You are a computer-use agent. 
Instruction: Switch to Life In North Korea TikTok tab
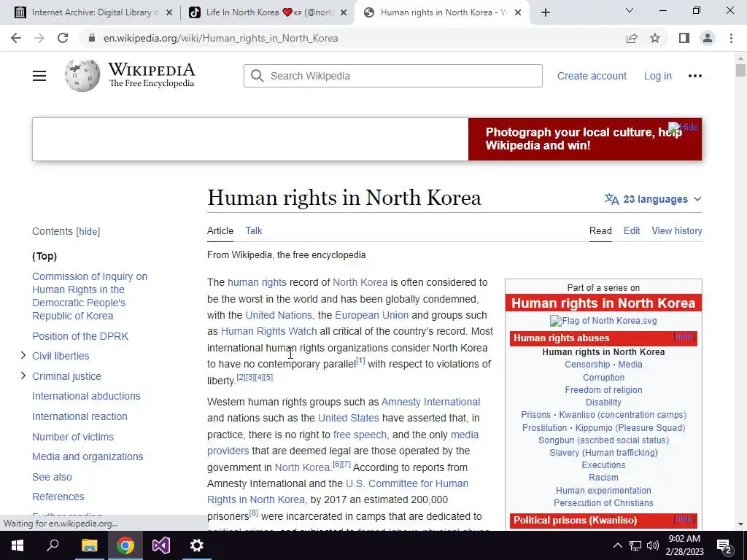click(x=267, y=12)
